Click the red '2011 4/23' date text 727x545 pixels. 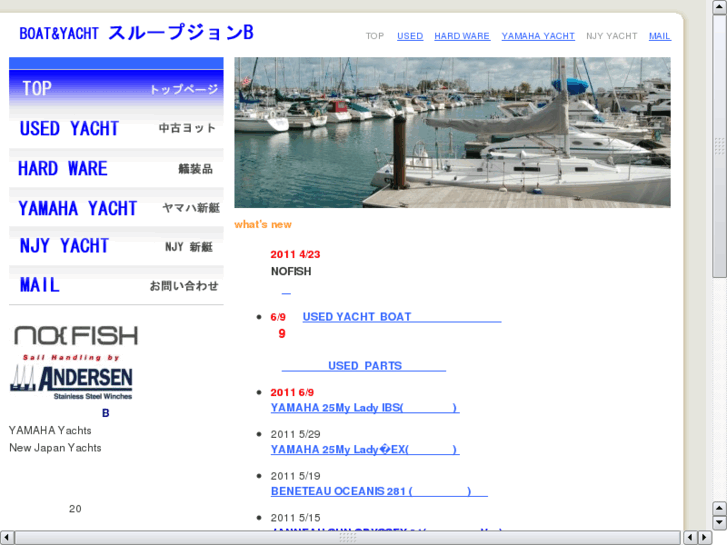coord(295,254)
